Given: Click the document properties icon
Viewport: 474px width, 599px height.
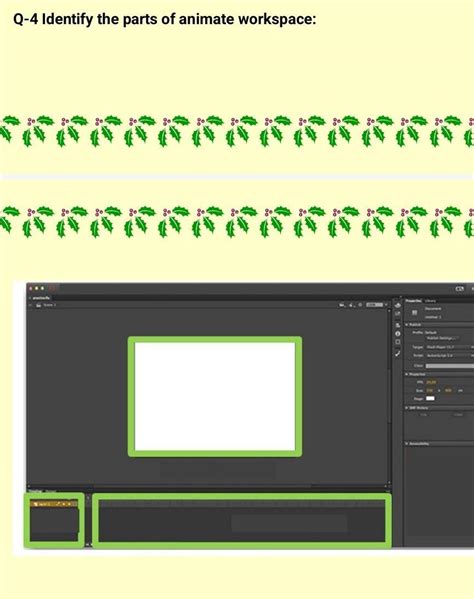Looking at the screenshot, I should point(414,313).
